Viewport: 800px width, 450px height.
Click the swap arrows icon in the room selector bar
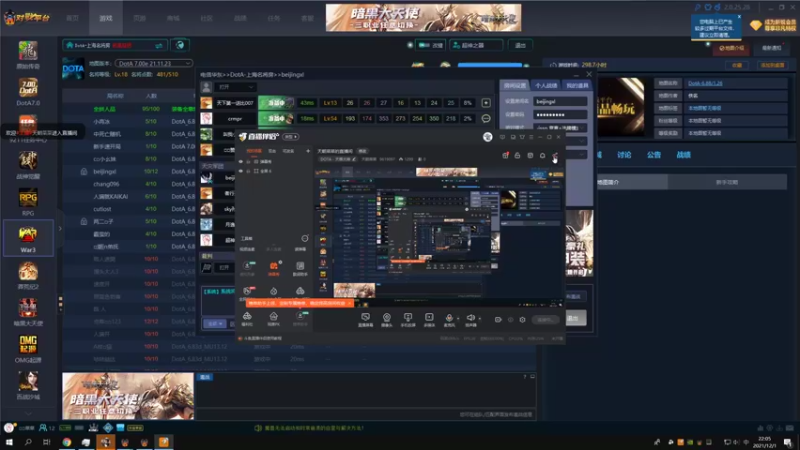click(159, 45)
